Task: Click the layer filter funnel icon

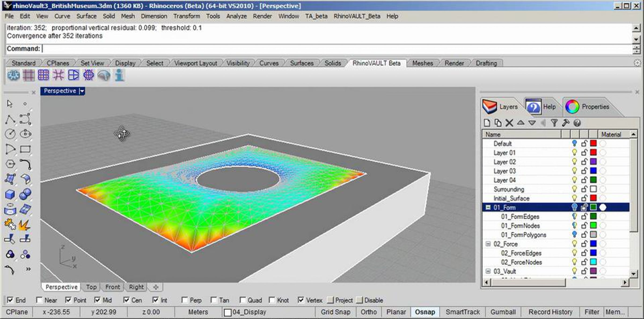Action: coord(554,123)
